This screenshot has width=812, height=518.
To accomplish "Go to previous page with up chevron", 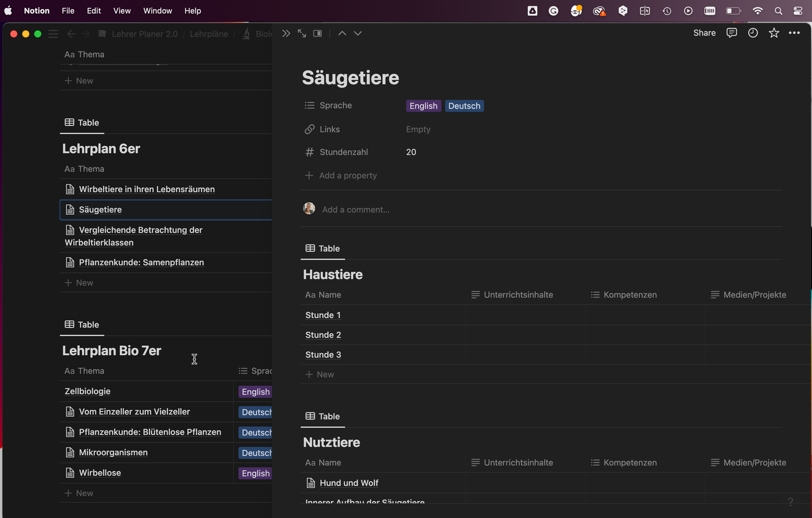I will coord(342,34).
